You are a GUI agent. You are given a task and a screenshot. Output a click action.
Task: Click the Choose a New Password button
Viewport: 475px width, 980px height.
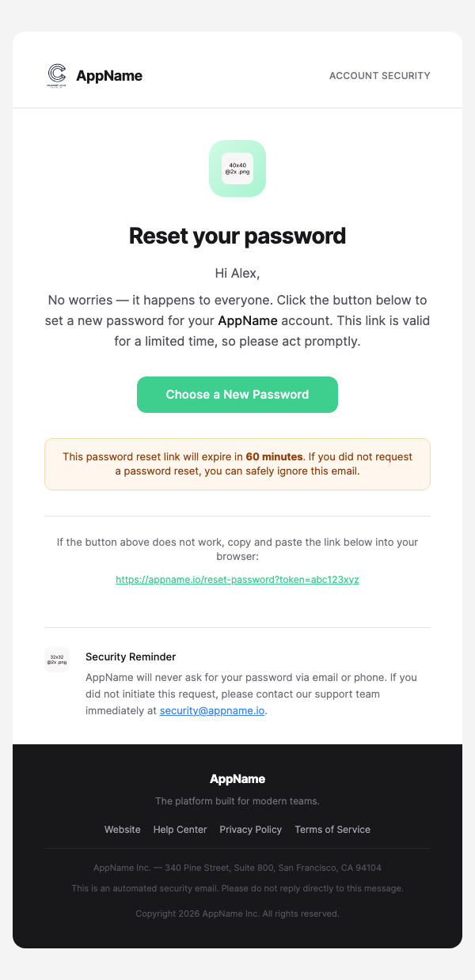point(237,394)
